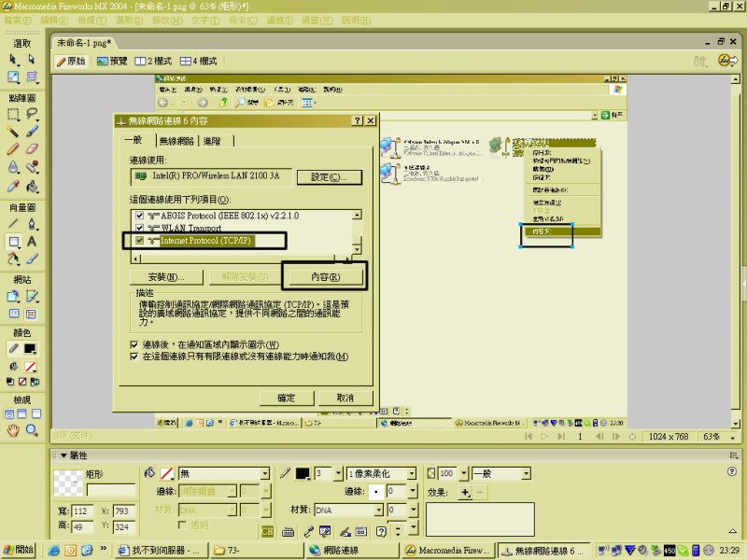Switch to 進階 tab
Screen dimensions: 747x560
212,141
